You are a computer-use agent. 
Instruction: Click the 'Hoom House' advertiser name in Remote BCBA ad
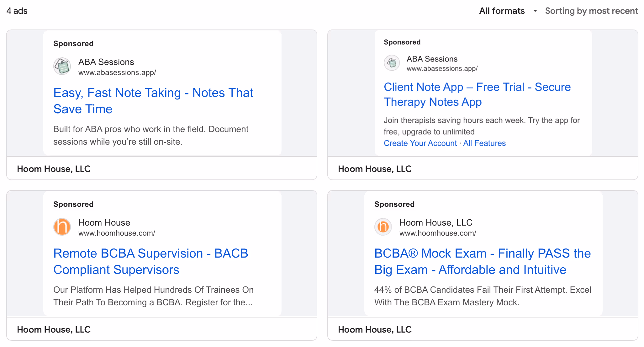[104, 222]
